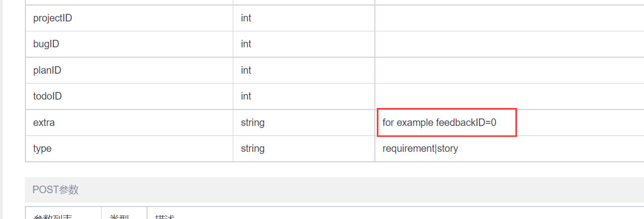The width and height of the screenshot is (644, 219).
Task: Click the 'for example feedbackID=0' description
Action: [x=439, y=122]
